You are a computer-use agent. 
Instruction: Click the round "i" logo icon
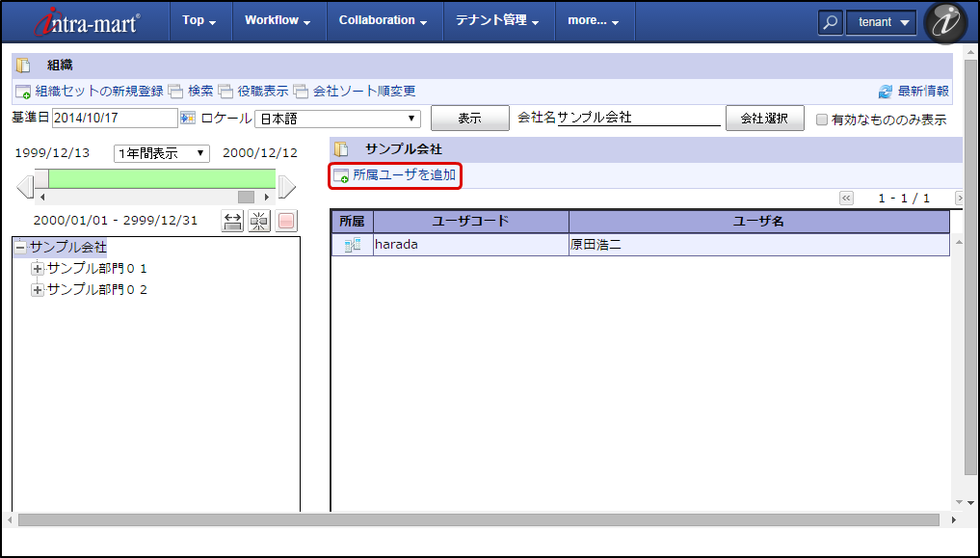tap(945, 22)
